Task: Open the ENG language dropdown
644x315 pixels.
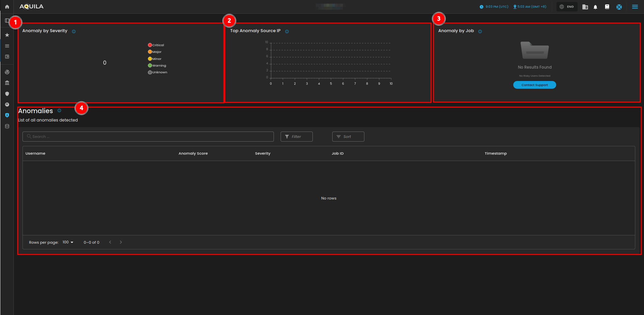Action: pos(567,7)
